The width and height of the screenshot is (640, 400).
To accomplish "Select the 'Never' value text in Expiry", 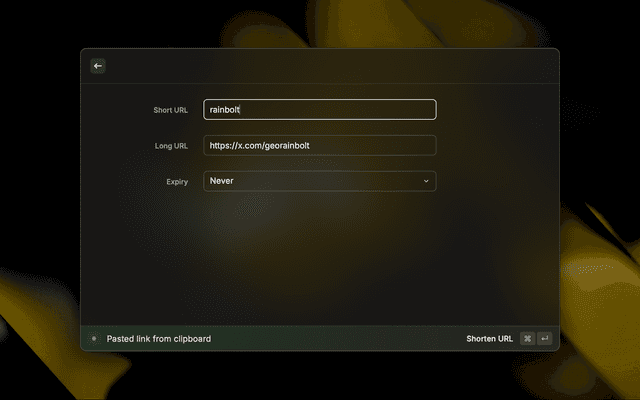I will [221, 181].
